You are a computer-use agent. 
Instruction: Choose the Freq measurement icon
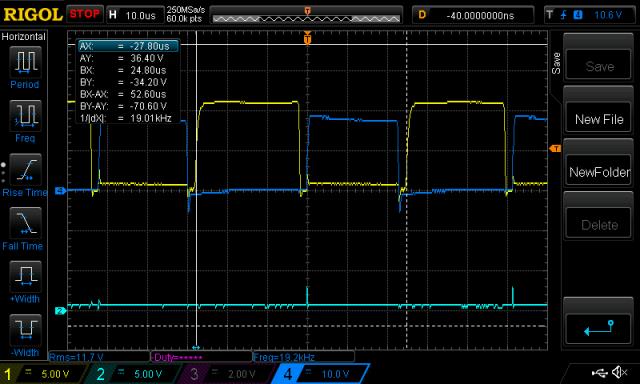click(25, 115)
